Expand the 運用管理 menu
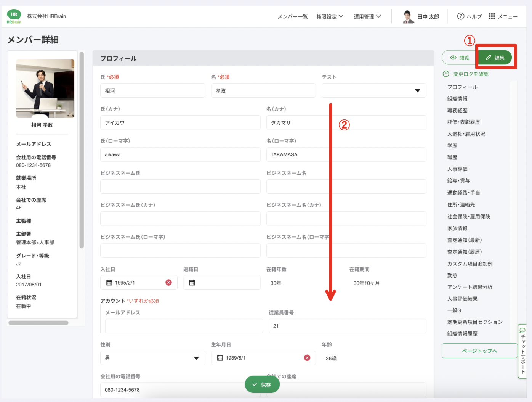Image resolution: width=532 pixels, height=402 pixels. [x=367, y=16]
